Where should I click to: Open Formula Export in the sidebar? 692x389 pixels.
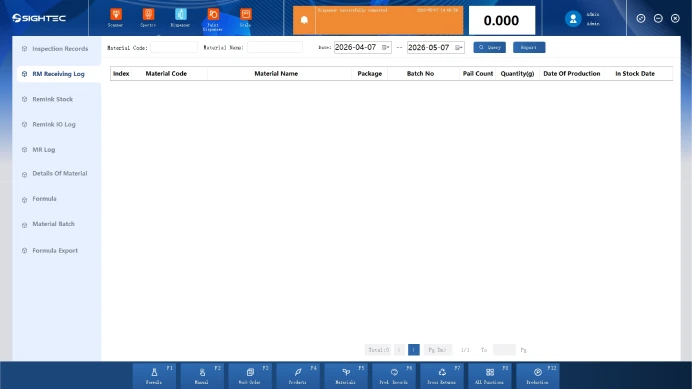tap(56, 250)
